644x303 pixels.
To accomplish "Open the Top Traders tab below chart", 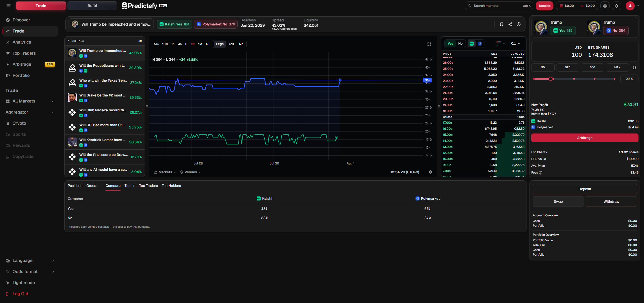I will [148, 186].
